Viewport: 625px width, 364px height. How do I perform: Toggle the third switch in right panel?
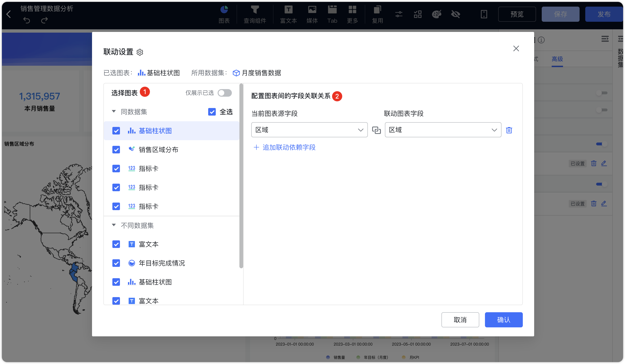click(x=601, y=144)
